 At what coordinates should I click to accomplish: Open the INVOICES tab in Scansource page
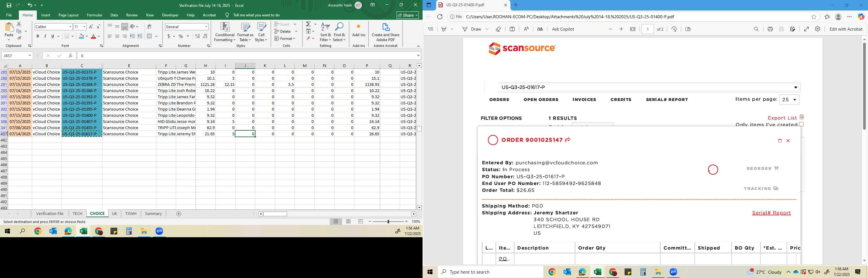(584, 100)
